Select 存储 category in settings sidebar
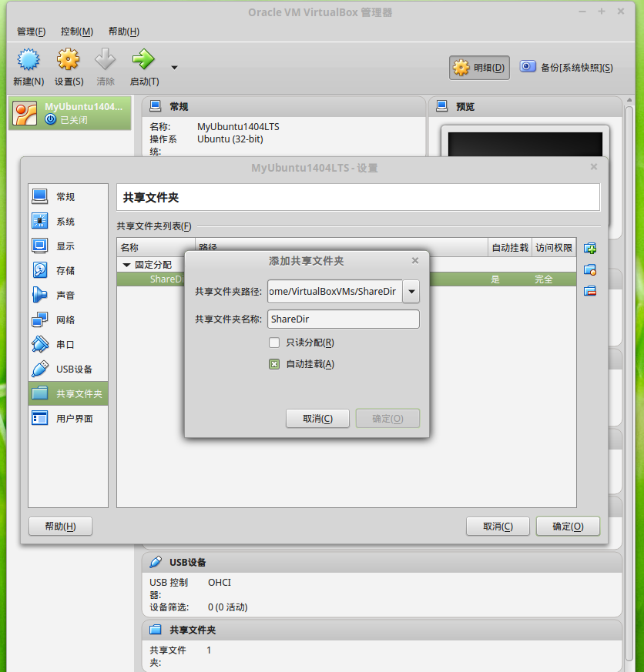644x672 pixels. 68,270
